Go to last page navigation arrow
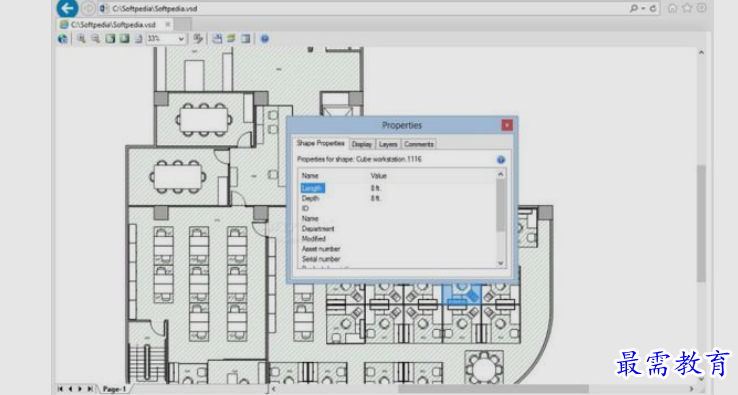The width and height of the screenshot is (738, 395). (89, 389)
